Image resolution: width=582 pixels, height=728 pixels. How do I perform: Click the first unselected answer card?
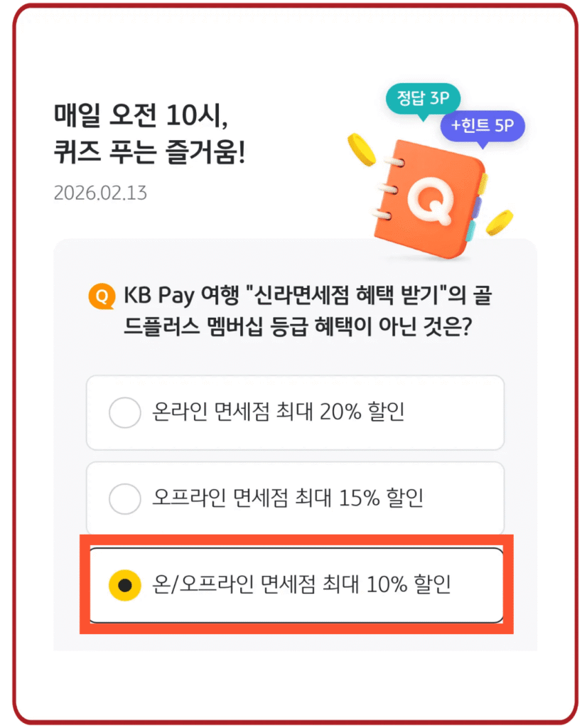(295, 413)
